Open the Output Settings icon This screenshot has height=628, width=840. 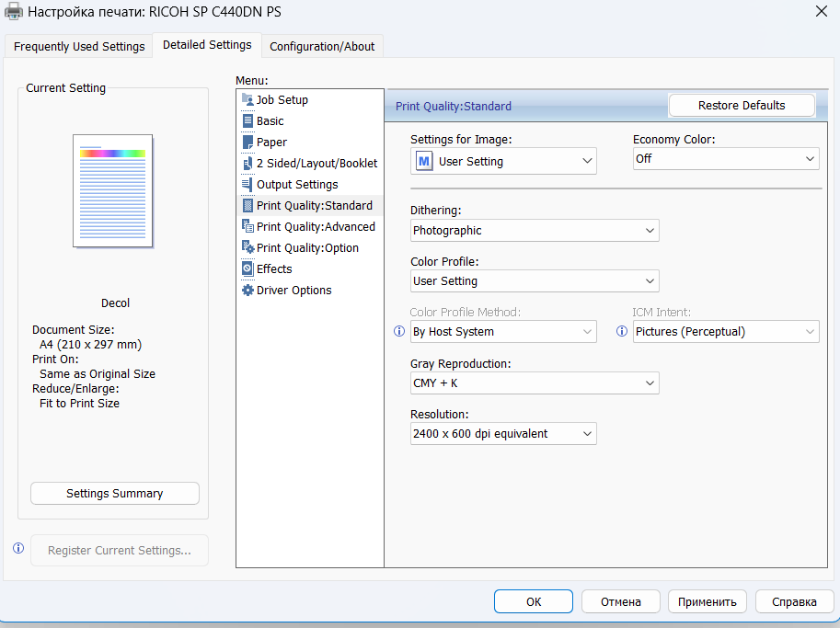pos(247,184)
